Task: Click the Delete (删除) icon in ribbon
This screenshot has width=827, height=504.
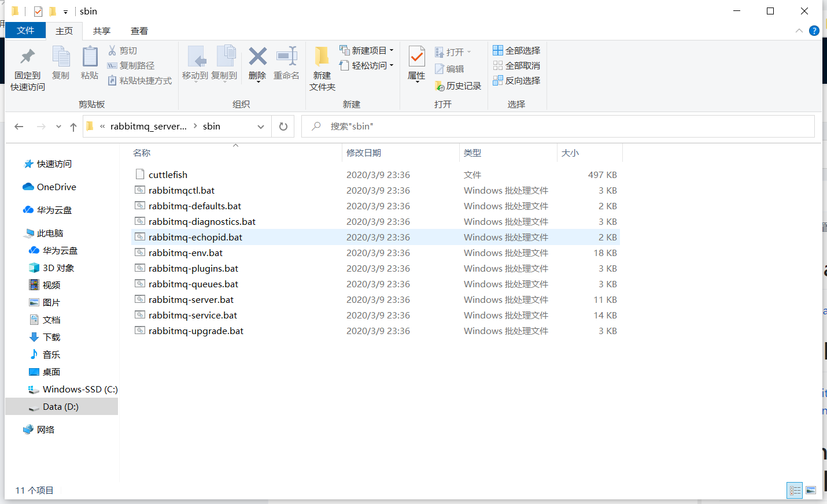Action: [x=257, y=58]
